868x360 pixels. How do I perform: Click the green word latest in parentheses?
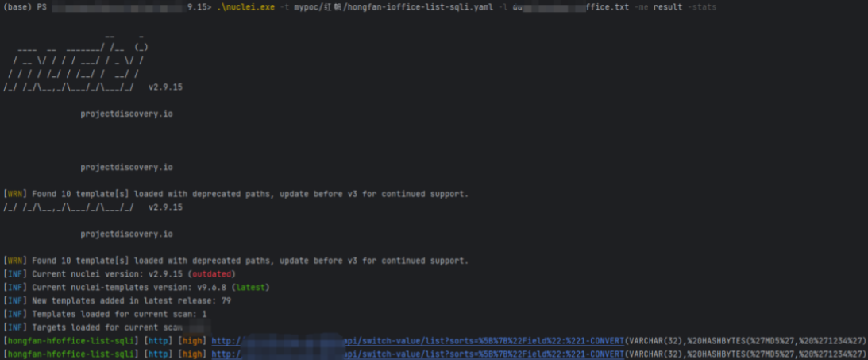click(249, 288)
